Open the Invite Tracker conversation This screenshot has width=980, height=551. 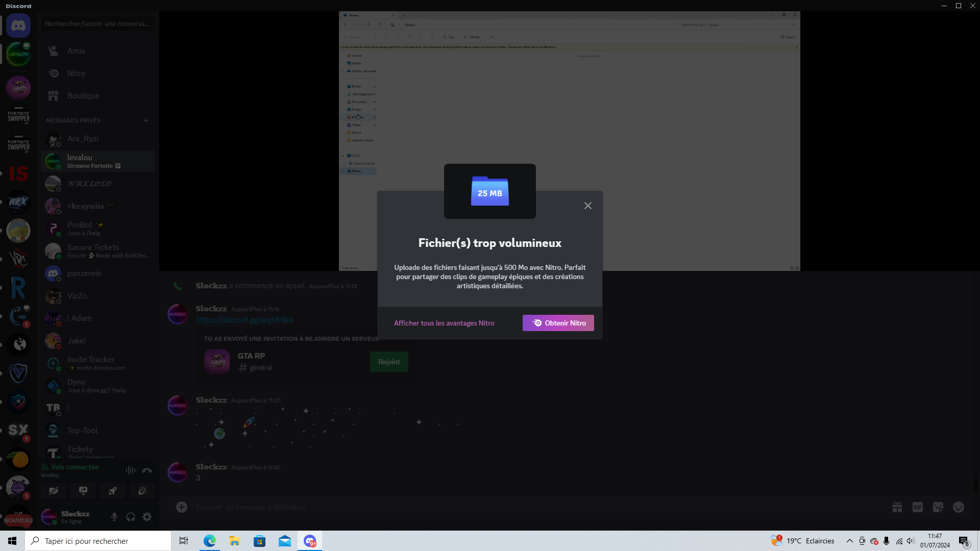coord(98,363)
